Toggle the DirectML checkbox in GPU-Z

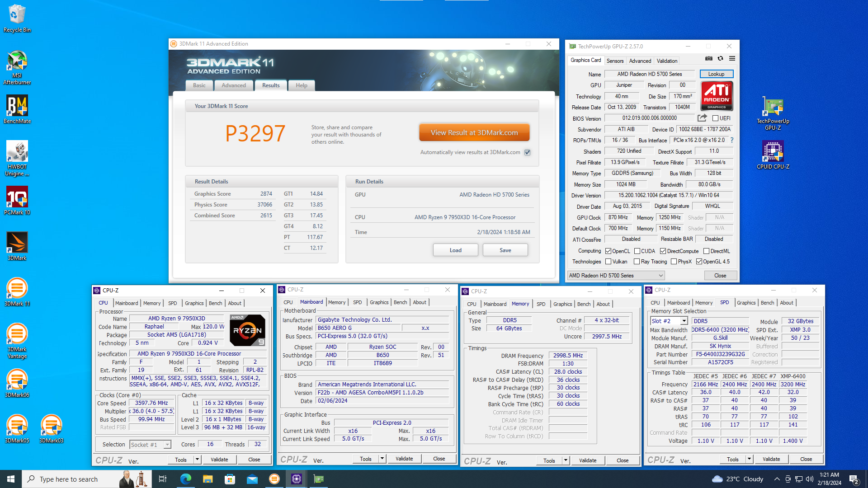tap(706, 251)
